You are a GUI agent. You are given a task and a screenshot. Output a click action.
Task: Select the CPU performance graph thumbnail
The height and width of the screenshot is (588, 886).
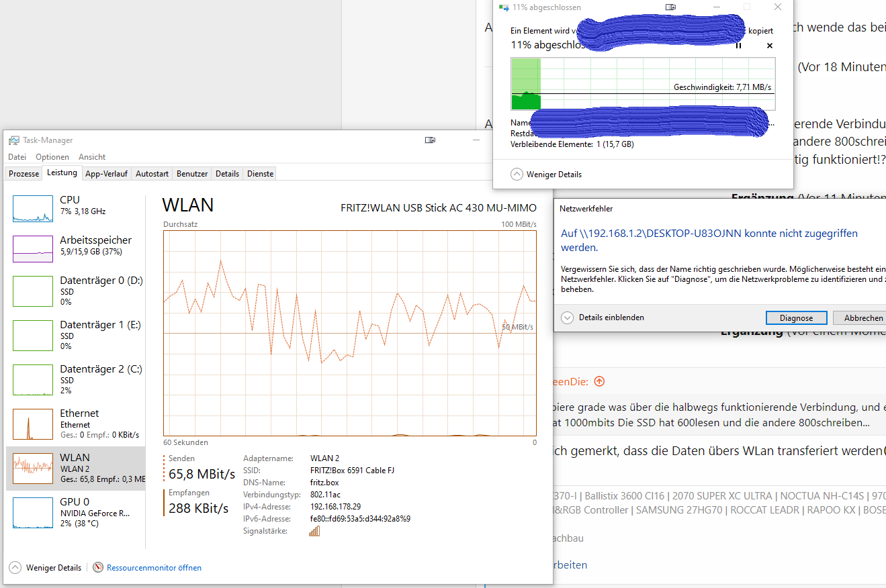click(x=33, y=209)
